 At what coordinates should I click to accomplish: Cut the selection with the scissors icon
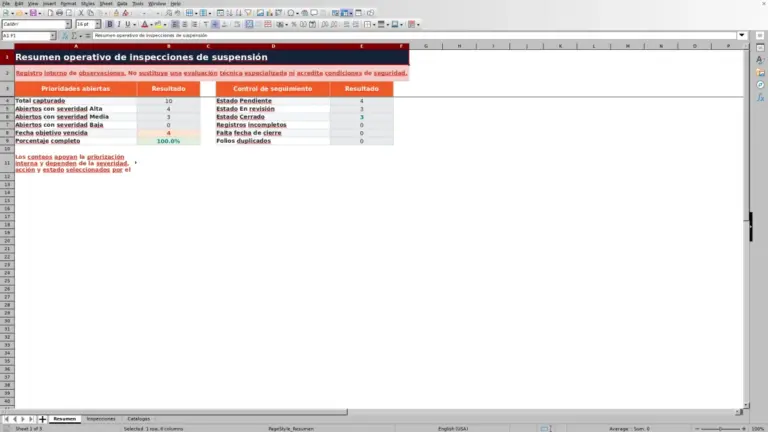click(x=81, y=13)
